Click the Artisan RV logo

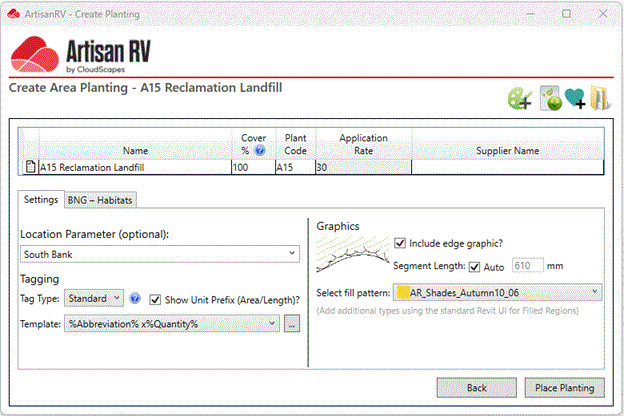[x=80, y=55]
